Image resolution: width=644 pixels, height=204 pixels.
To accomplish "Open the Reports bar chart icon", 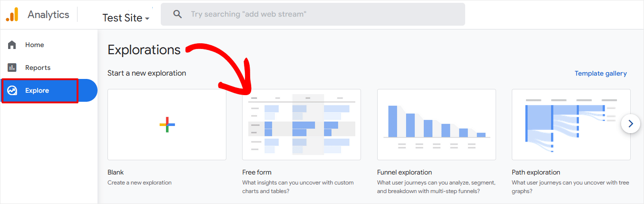I will (12, 68).
